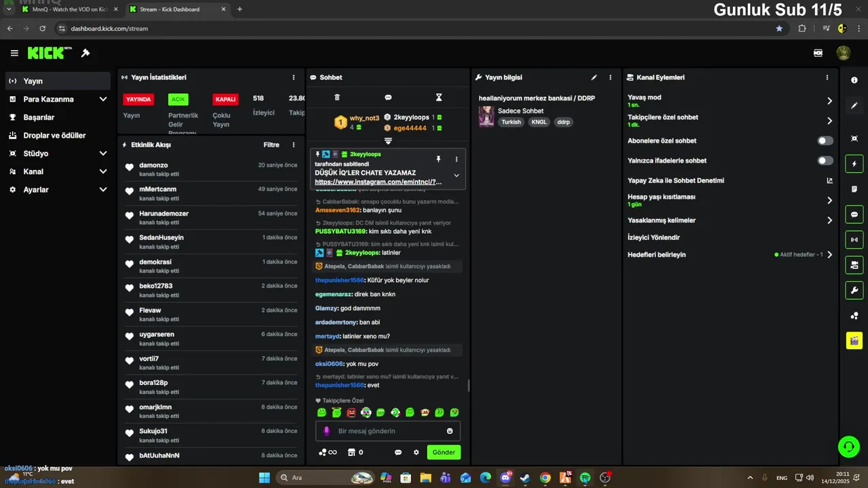Image resolution: width=868 pixels, height=488 pixels.
Task: Open Discord from the taskbar
Action: (505, 478)
